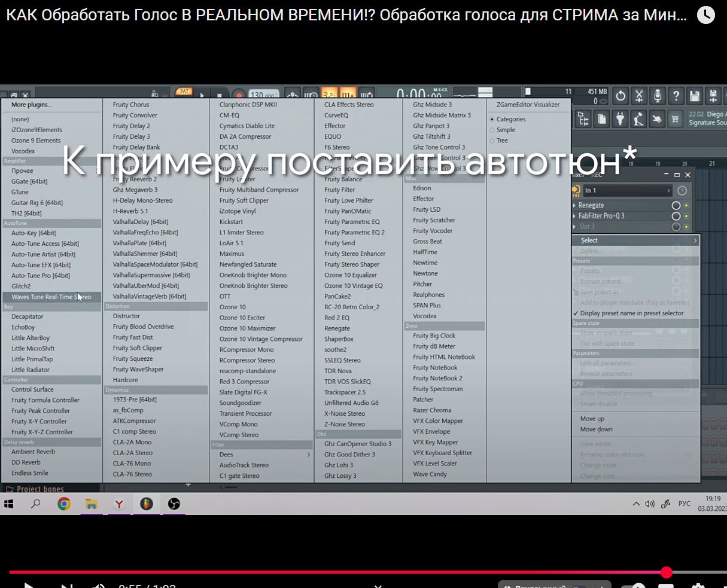The height and width of the screenshot is (588, 727).
Task: Open the help question mark icon in FL toolbar
Action: pos(676,96)
